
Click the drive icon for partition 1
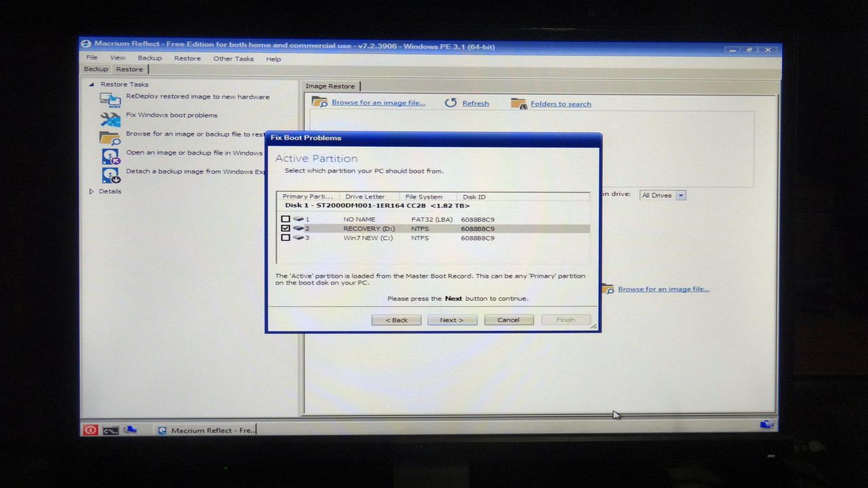pos(298,220)
